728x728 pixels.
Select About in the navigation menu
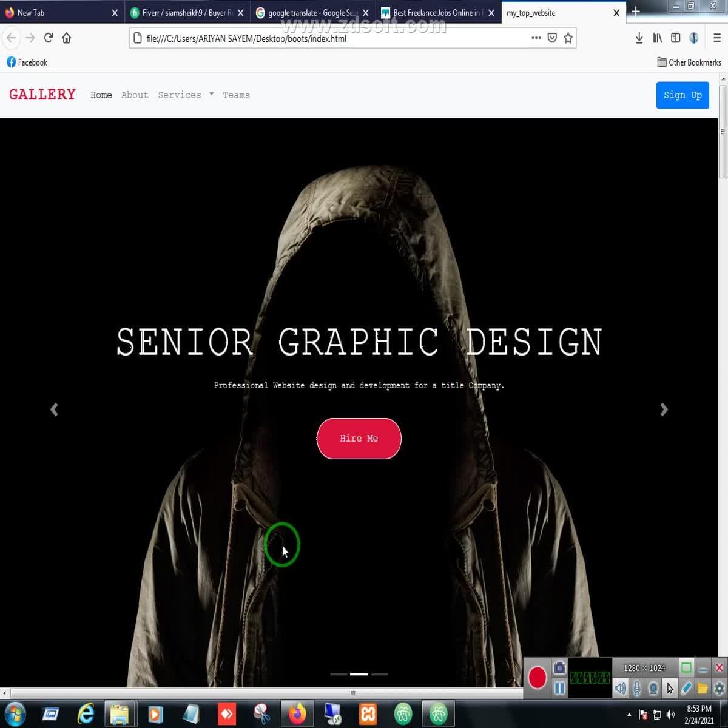pyautogui.click(x=134, y=95)
